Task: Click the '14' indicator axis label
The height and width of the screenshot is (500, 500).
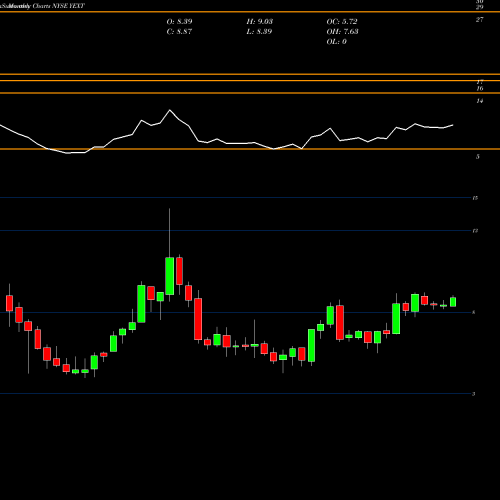Action: click(479, 101)
